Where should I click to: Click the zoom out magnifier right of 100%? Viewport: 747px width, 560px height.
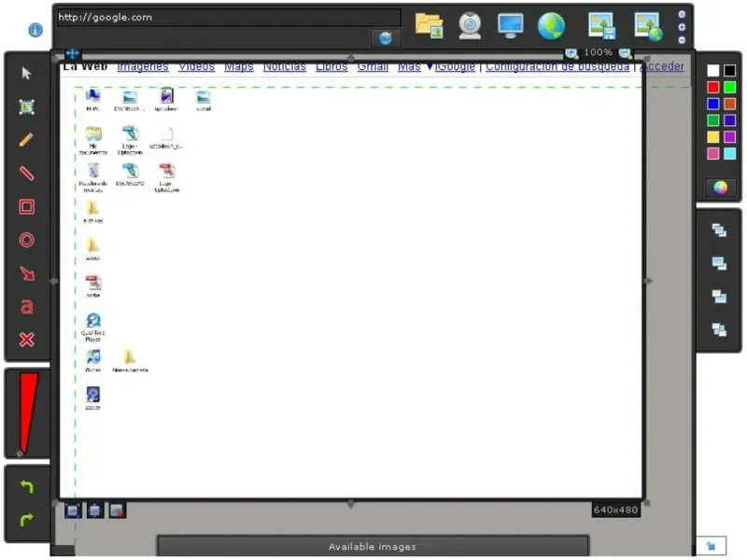(x=625, y=53)
